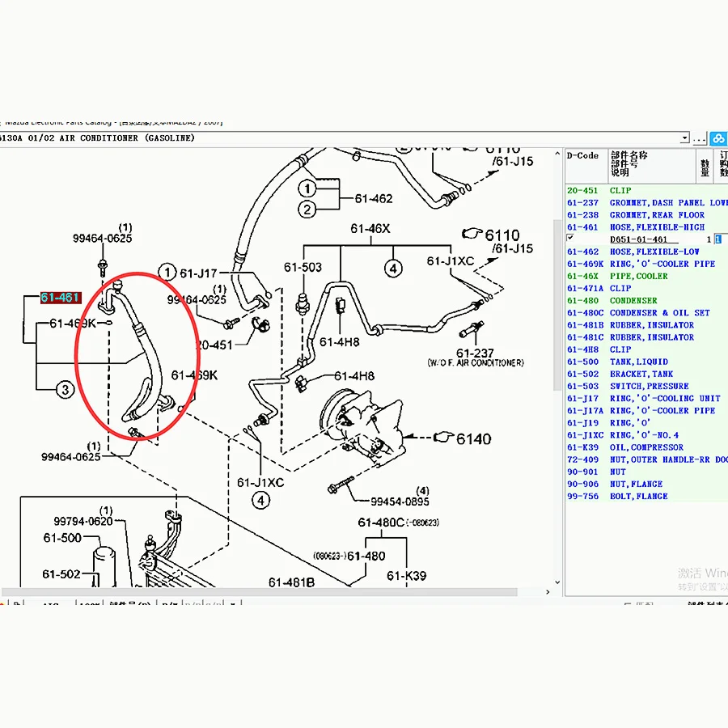728x728 pixels.
Task: Select the OIL,COMPRESSOR row
Action: (646, 447)
